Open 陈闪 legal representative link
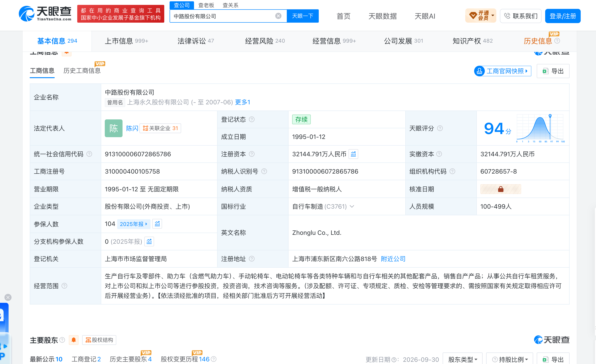This screenshot has height=364, width=596. (132, 128)
